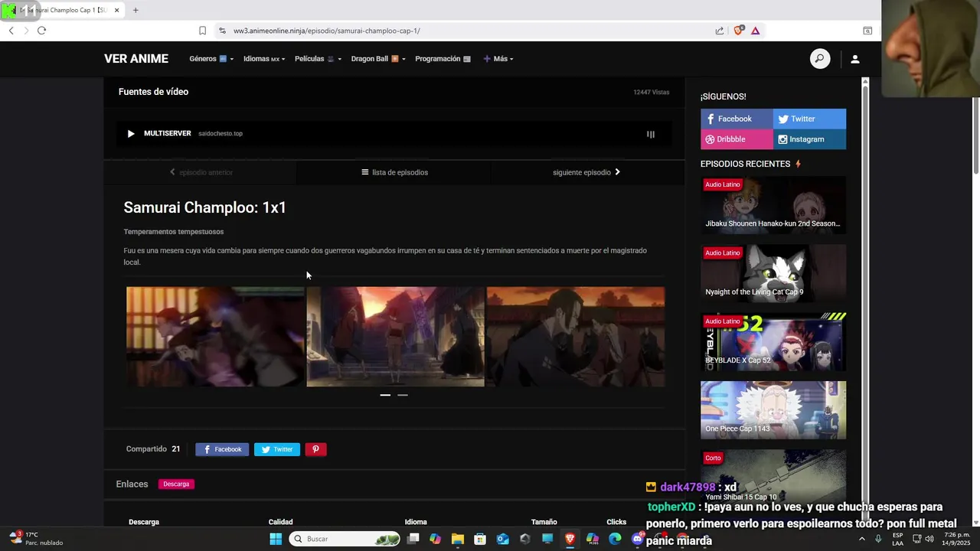This screenshot has width=980, height=551.
Task: Click the share icon in address bar
Action: [x=720, y=31]
